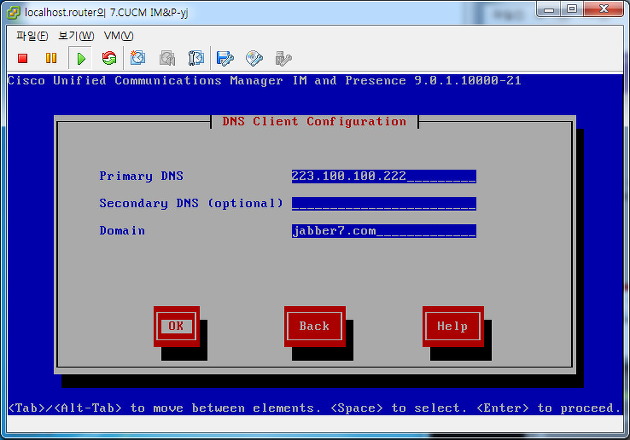Focus the Domain field with jabber7.com
The height and width of the screenshot is (440, 630).
pos(384,231)
